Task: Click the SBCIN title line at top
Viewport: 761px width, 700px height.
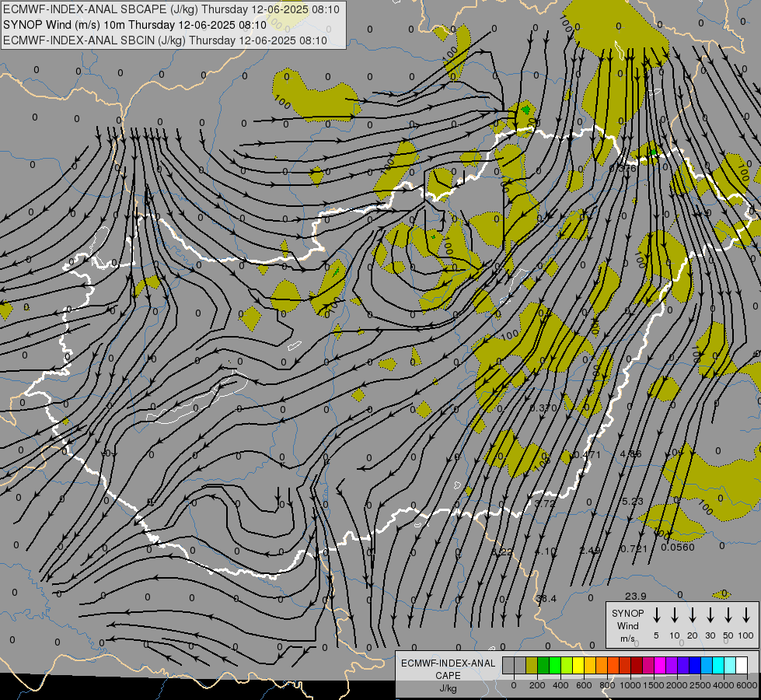Action: 165,40
